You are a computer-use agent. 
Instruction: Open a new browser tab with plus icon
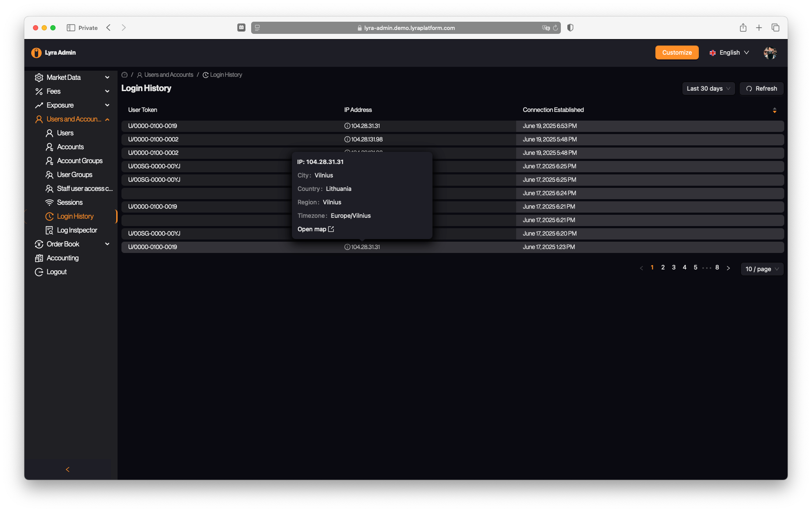coord(759,28)
